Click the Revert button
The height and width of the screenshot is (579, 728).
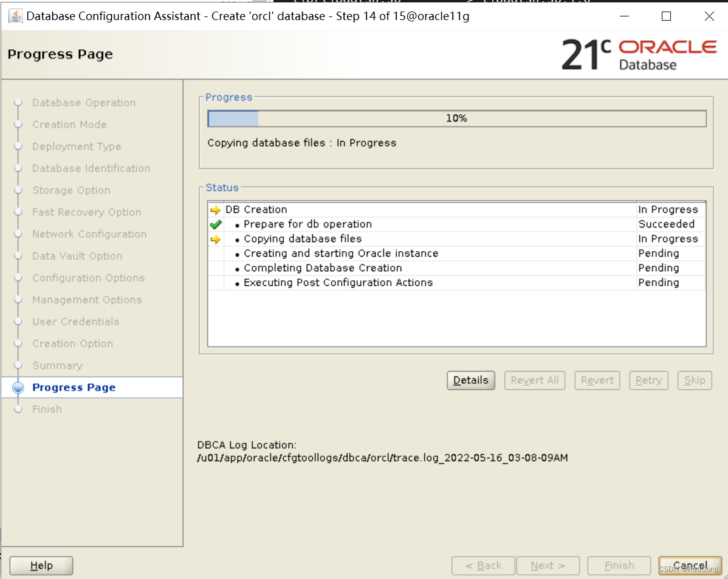tap(597, 380)
